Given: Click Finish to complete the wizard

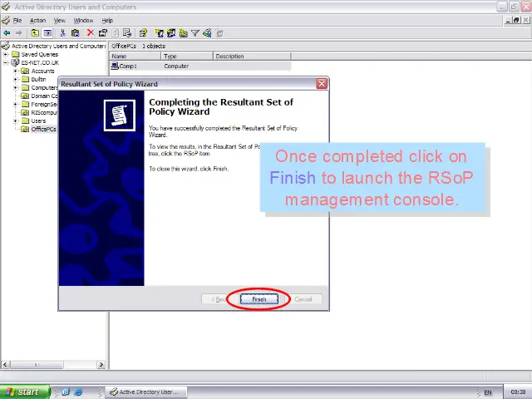Looking at the screenshot, I should pyautogui.click(x=259, y=299).
